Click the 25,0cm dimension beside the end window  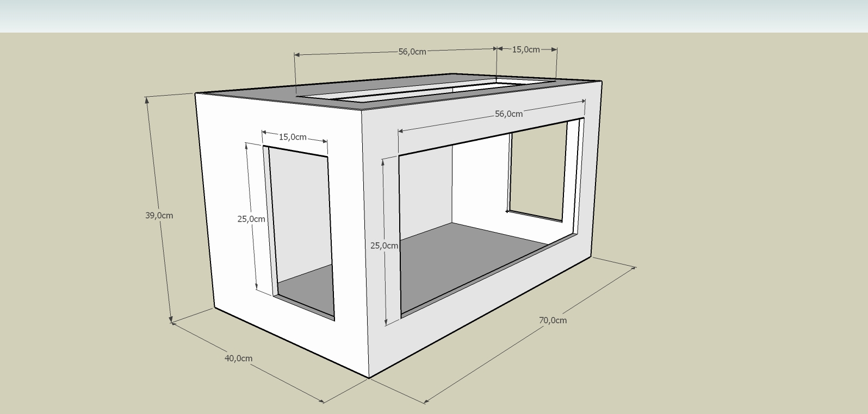pos(251,219)
